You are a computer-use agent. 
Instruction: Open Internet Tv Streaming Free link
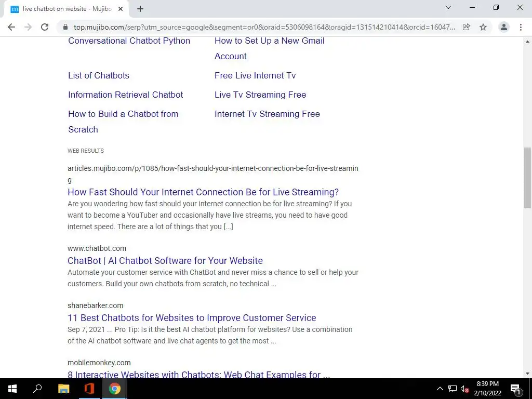click(x=267, y=114)
